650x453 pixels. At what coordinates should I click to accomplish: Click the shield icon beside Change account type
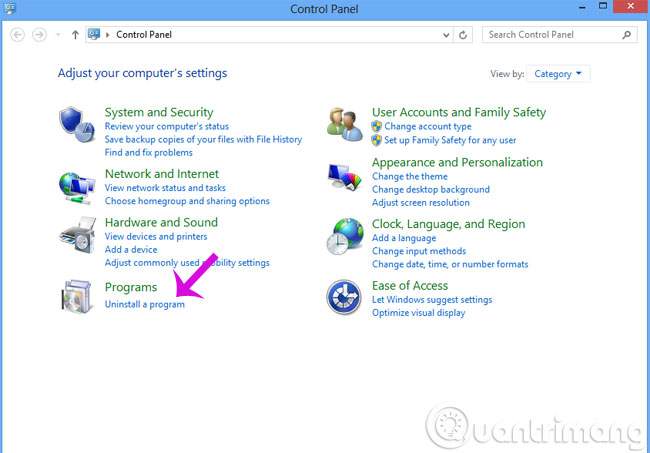pos(376,126)
